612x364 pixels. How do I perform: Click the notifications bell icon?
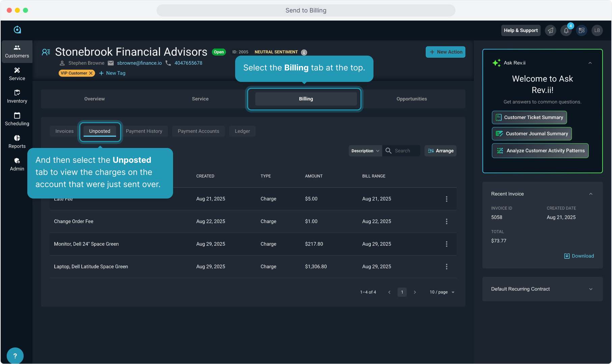coord(566,30)
